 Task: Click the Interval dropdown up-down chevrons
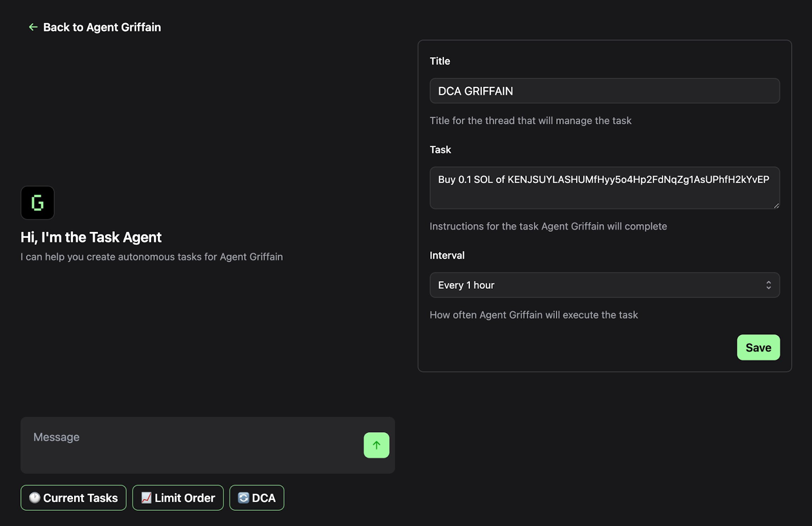(x=768, y=285)
